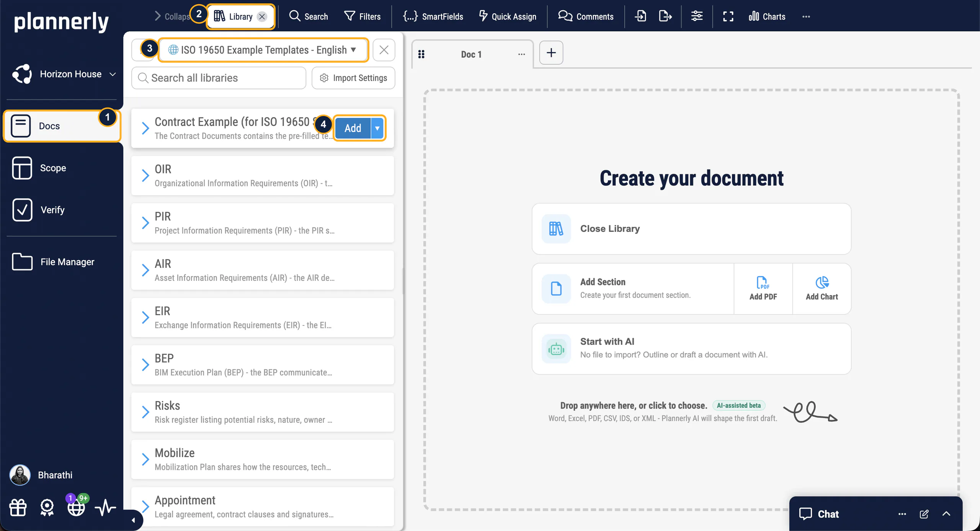Click the Quick Assign lightning icon
Screen dimensions: 980x531
[483, 16]
